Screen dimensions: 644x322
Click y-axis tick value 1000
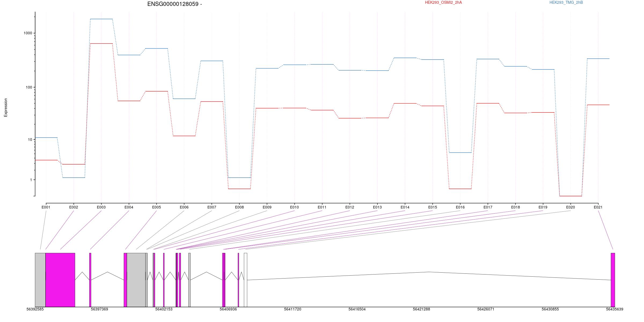tap(28, 33)
